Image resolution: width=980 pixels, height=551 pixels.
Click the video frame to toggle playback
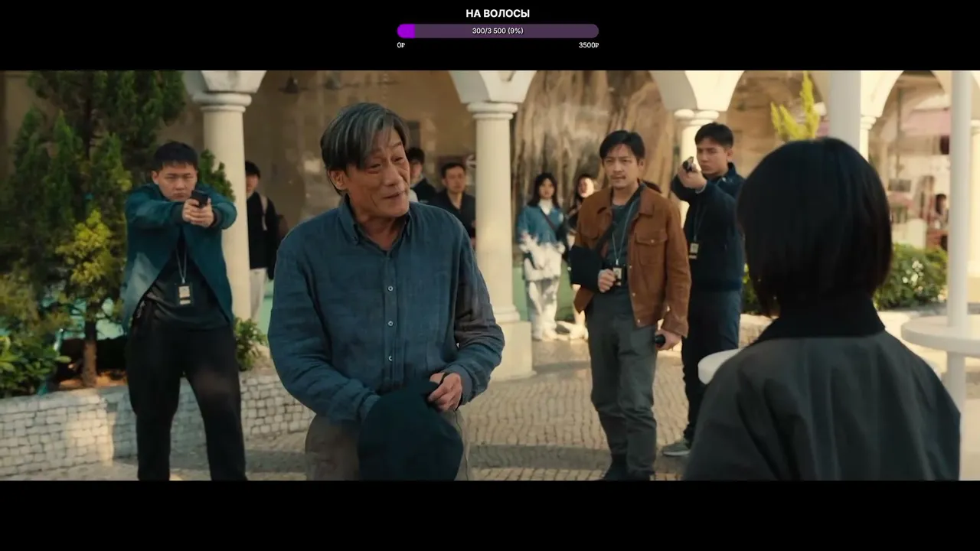click(x=490, y=275)
